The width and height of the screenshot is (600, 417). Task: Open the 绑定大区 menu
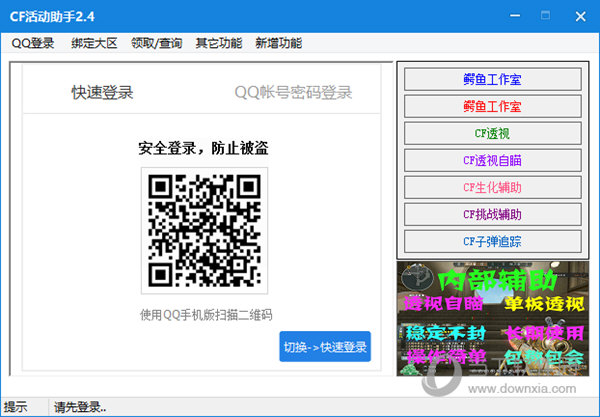pos(94,43)
